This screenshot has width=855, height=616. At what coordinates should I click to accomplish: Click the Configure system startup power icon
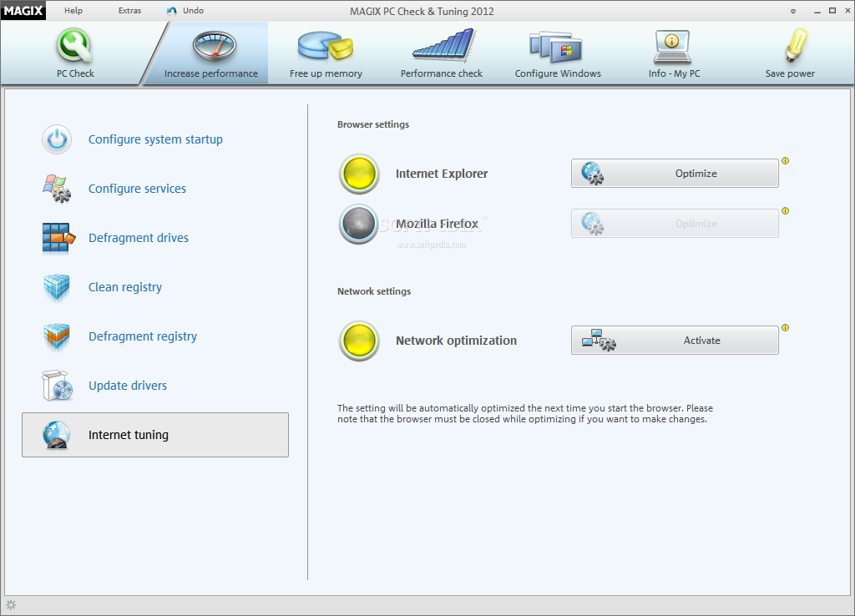(x=57, y=139)
